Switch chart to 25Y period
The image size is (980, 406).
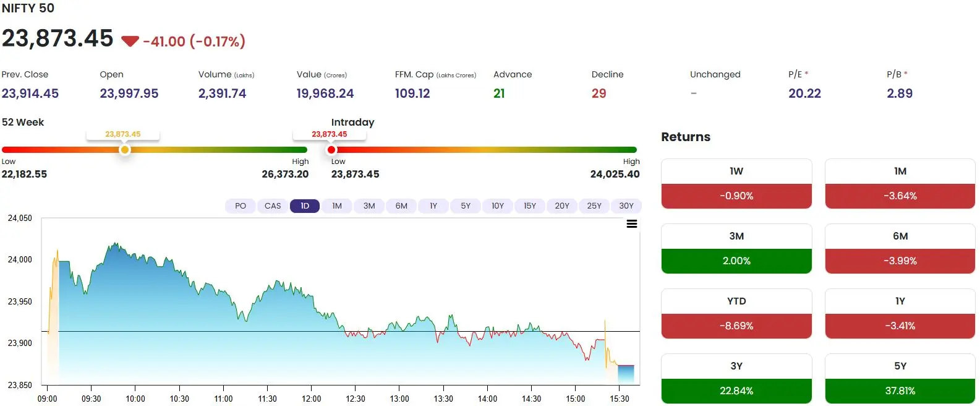coord(594,206)
